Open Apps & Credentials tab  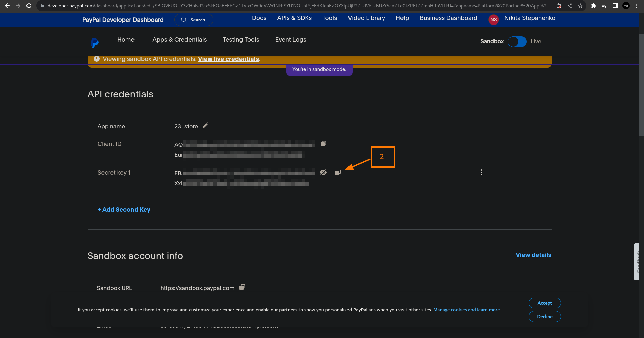[179, 40]
